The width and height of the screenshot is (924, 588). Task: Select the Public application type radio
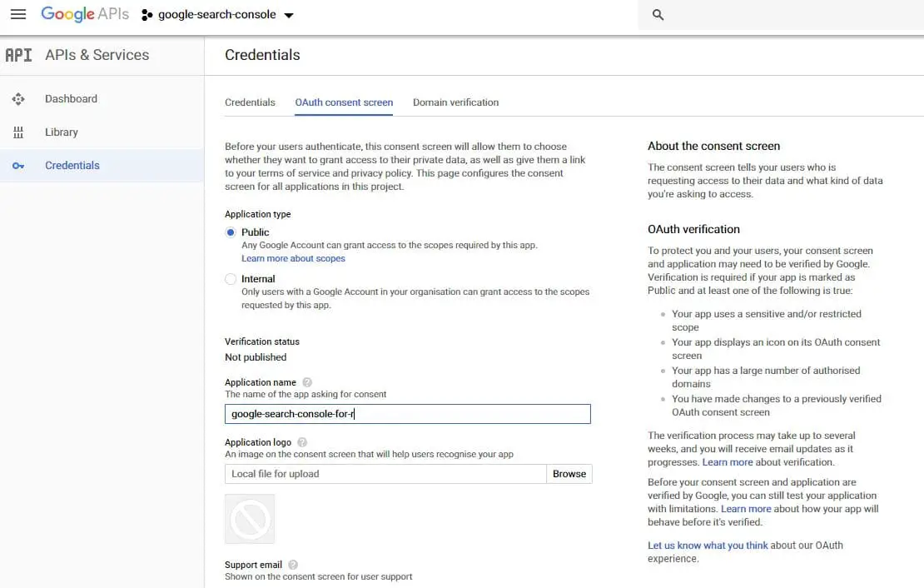point(231,232)
